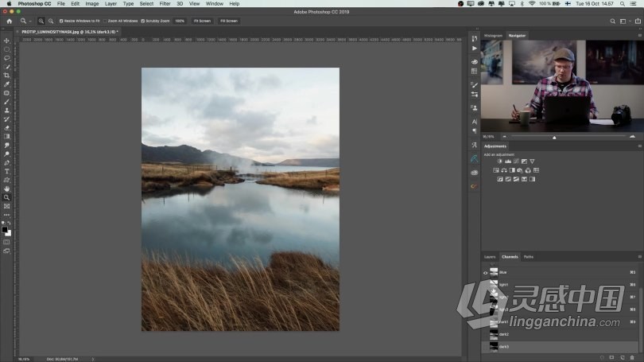Select the Eraser tool

click(x=6, y=128)
